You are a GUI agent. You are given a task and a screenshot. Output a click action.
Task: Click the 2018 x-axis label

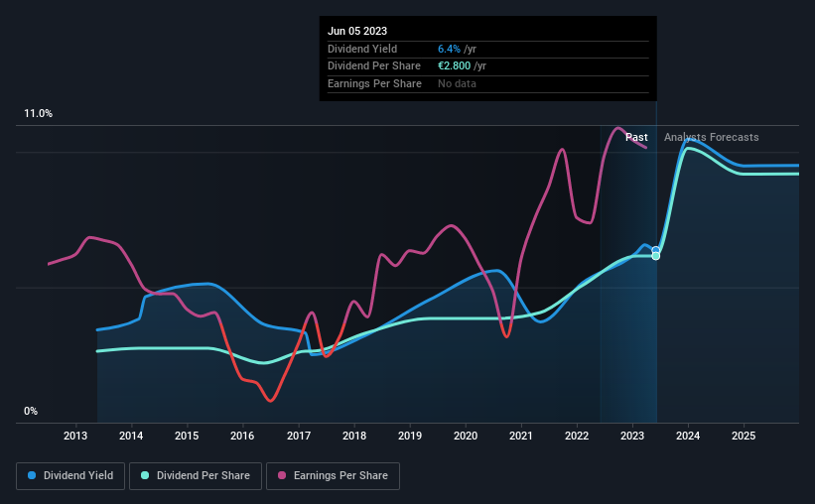354,436
